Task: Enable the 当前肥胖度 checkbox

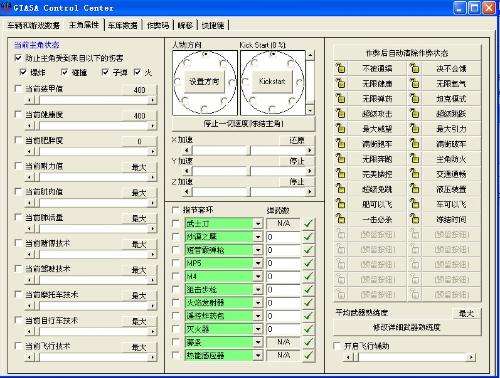Action: point(18,140)
